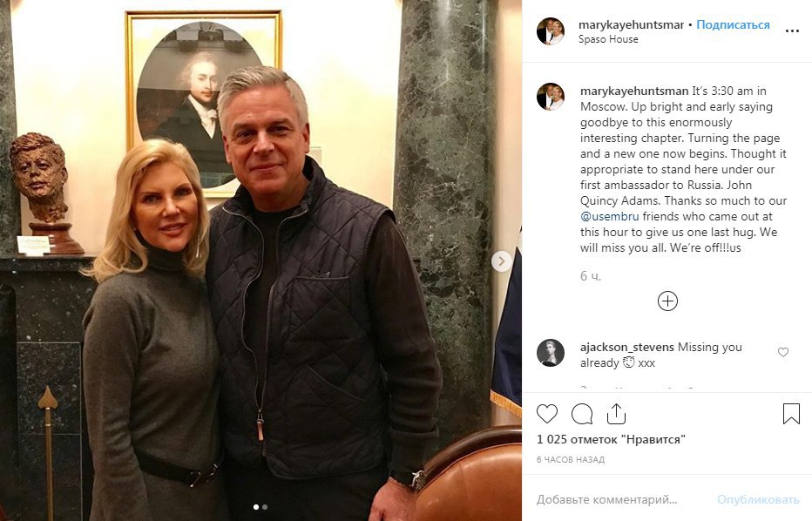Click the 6 ЧАСОВ НАЗАД timestamp
Screen dimensions: 812x521
coord(571,459)
